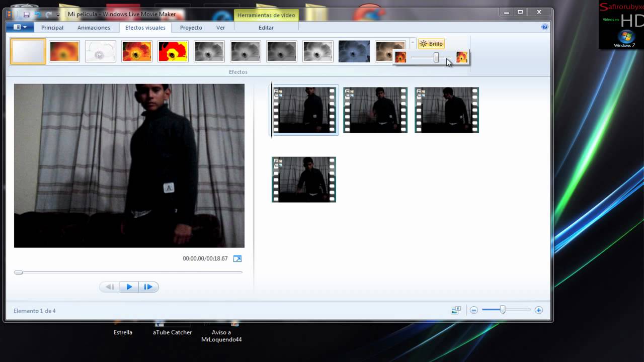
Task: Select the second clip in storyboard
Action: pos(375,110)
